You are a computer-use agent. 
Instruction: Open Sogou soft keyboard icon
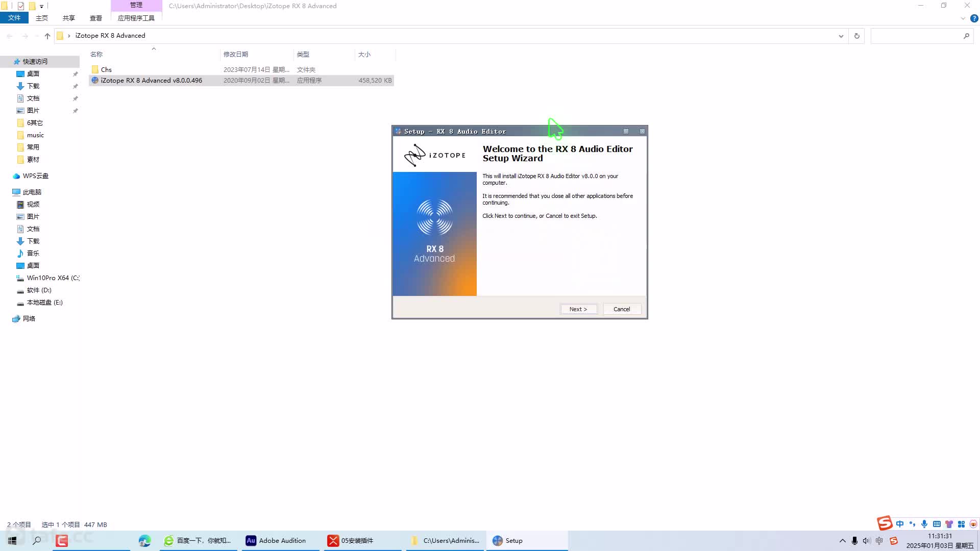click(937, 524)
